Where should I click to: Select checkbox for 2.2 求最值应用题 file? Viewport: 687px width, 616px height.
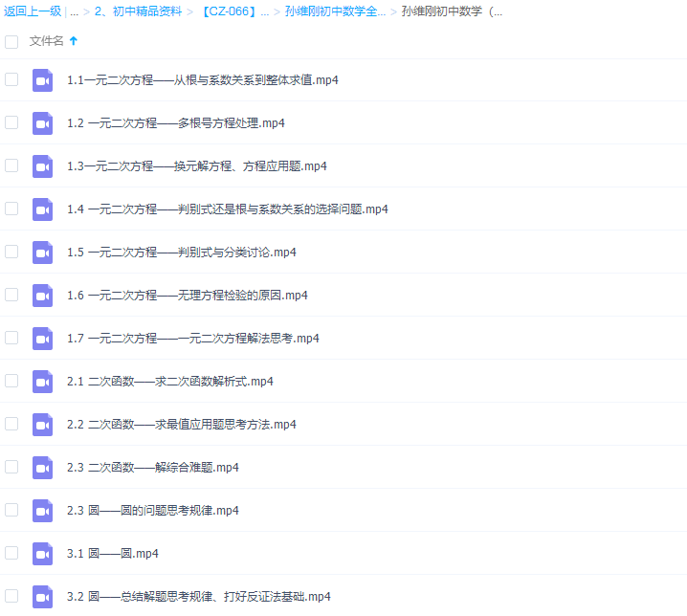(11, 424)
